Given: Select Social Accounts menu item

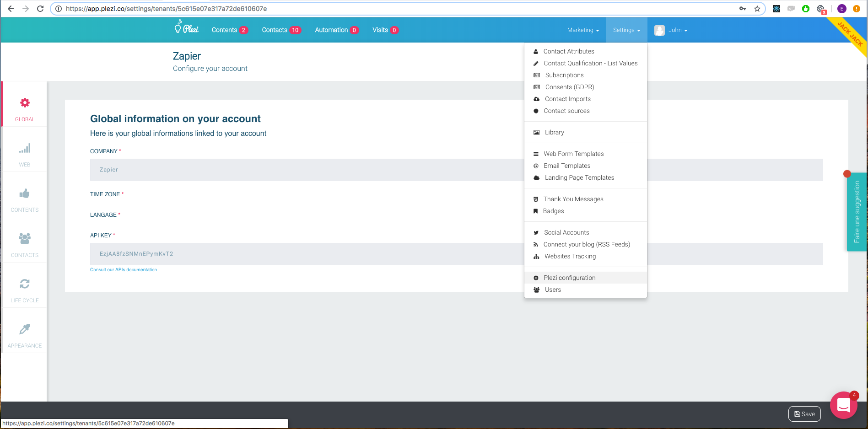Looking at the screenshot, I should click(586, 232).
